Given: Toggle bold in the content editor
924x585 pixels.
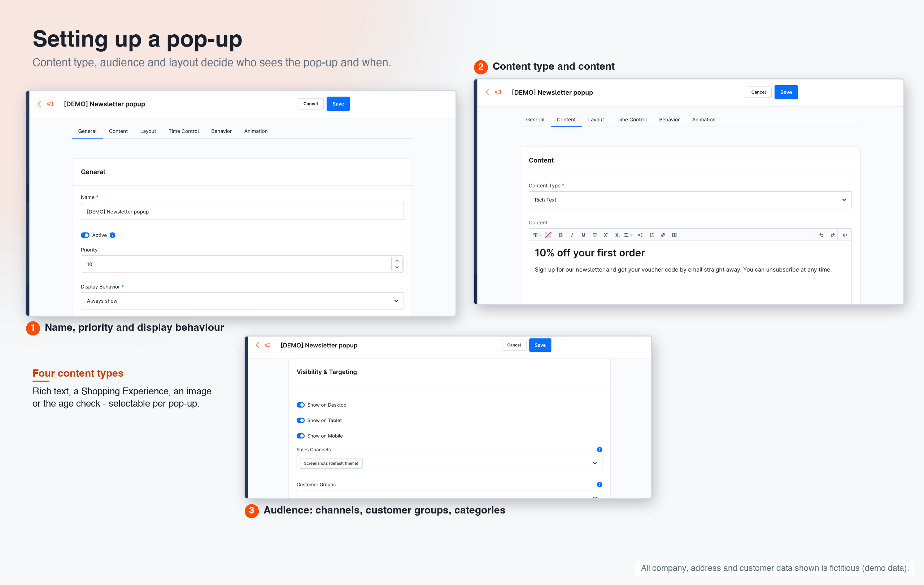Looking at the screenshot, I should 561,235.
